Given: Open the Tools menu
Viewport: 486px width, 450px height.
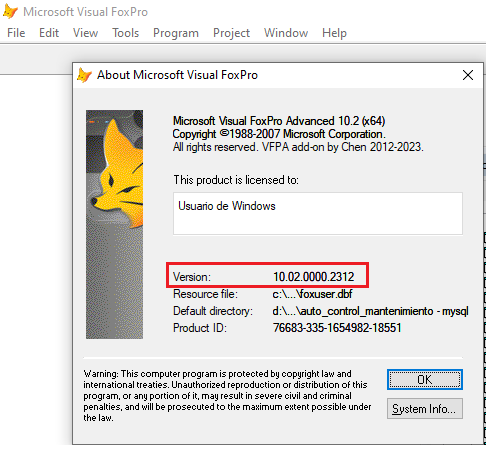Looking at the screenshot, I should [x=125, y=33].
